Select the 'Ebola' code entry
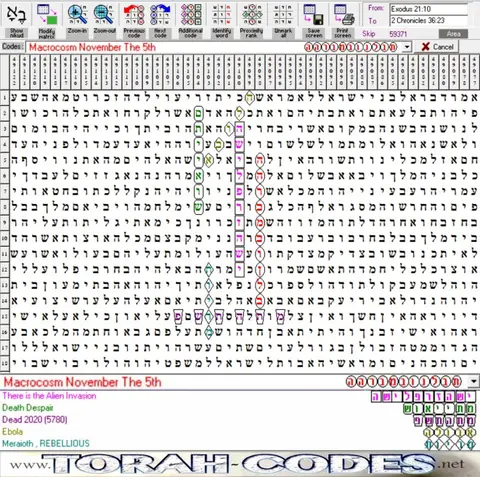The image size is (480, 477). [12, 432]
